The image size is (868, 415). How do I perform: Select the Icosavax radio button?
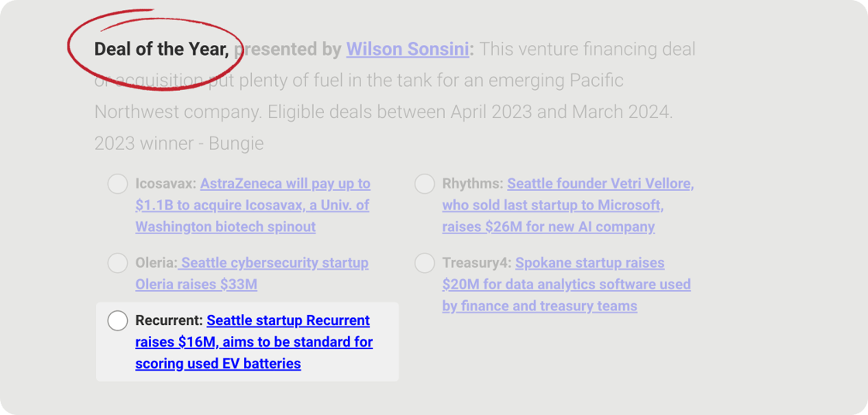click(118, 184)
